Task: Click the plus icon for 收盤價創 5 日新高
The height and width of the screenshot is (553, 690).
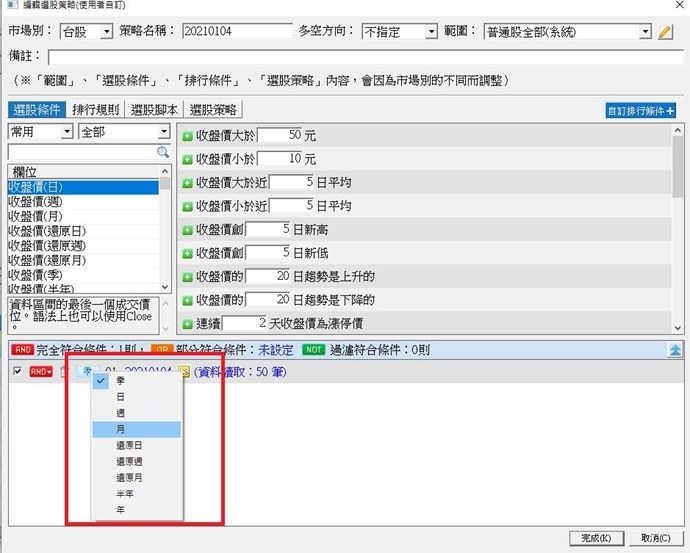Action: click(187, 229)
